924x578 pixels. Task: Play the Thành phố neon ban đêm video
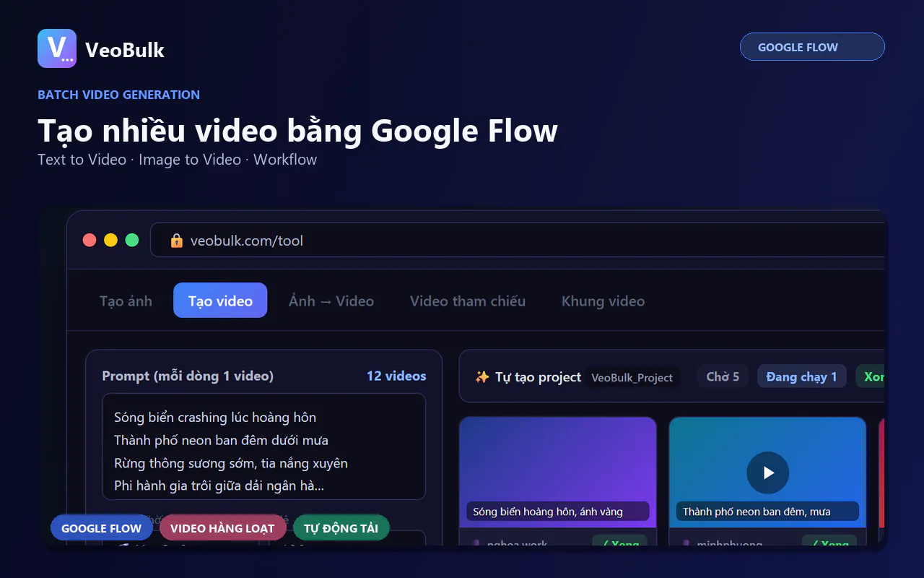(767, 473)
